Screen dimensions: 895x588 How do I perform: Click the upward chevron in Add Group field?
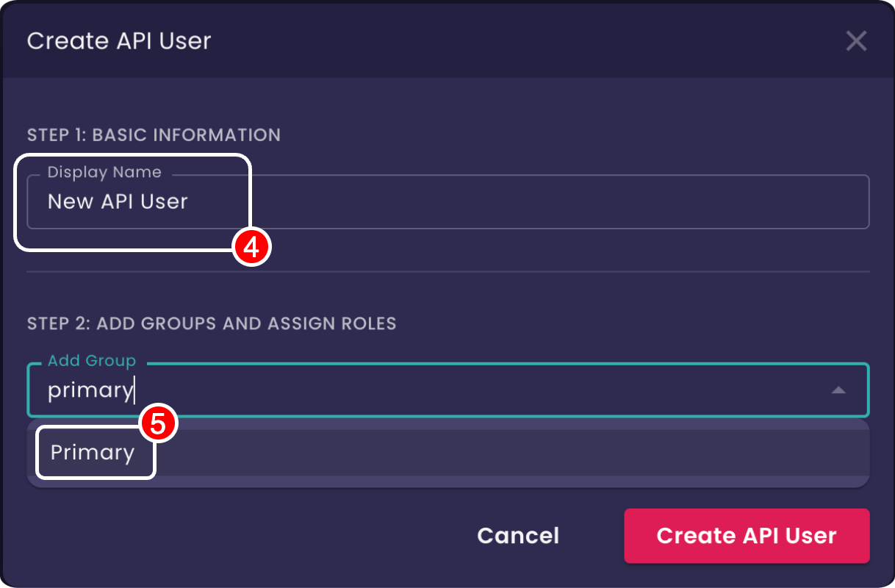coord(838,390)
